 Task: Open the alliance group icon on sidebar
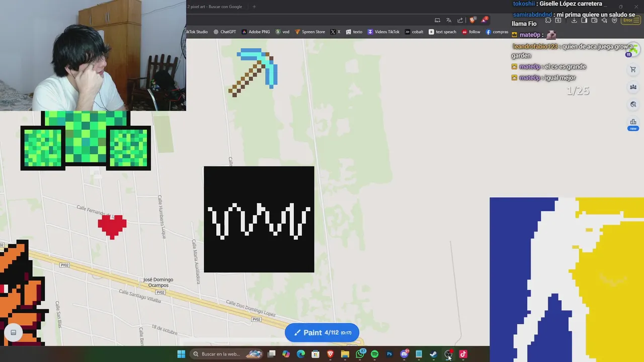tap(633, 87)
